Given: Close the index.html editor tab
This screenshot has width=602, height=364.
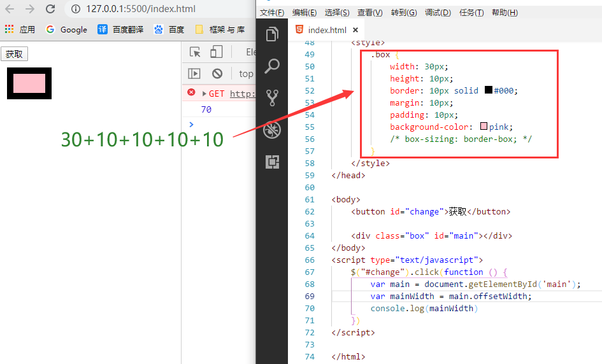Looking at the screenshot, I should (x=355, y=30).
